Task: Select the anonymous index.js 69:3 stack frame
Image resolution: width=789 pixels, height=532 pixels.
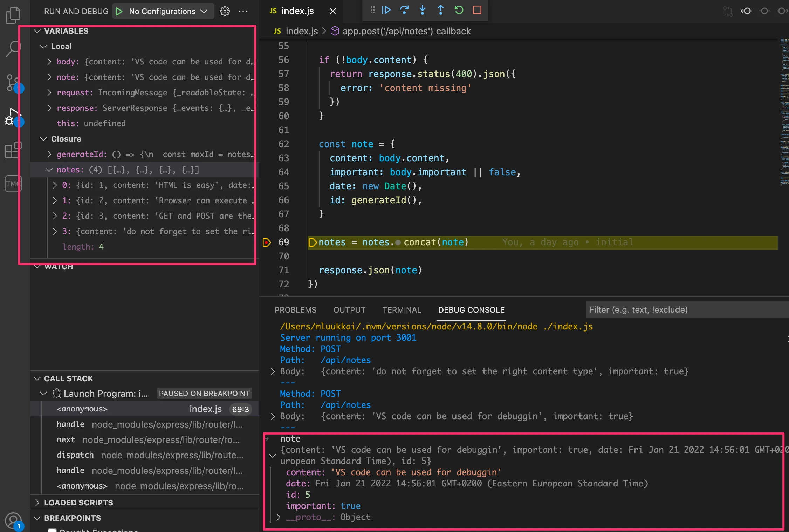Action: (145, 409)
